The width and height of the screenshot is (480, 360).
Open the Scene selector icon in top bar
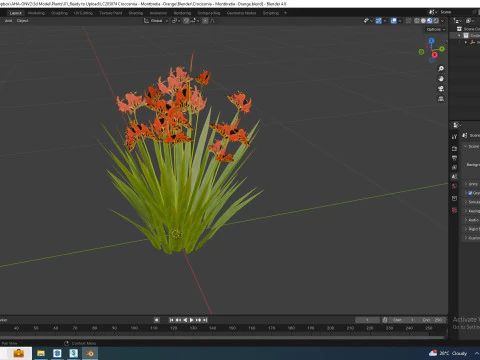(x=433, y=12)
